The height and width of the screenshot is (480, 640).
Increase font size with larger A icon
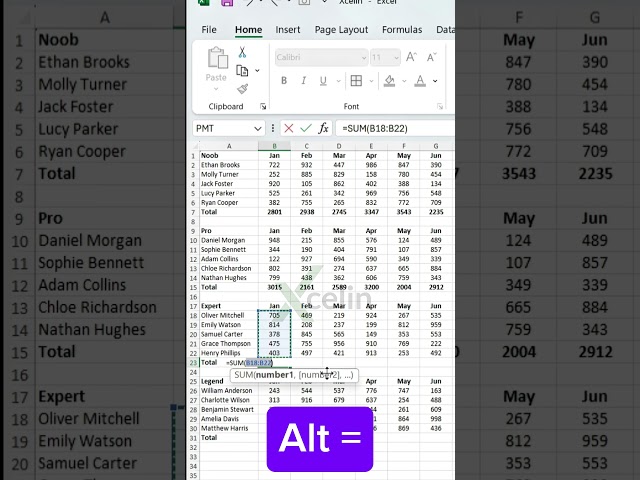(x=411, y=57)
